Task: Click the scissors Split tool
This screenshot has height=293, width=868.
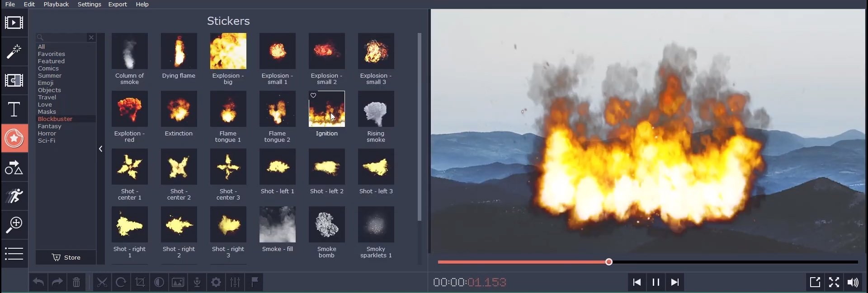Action: 102,283
